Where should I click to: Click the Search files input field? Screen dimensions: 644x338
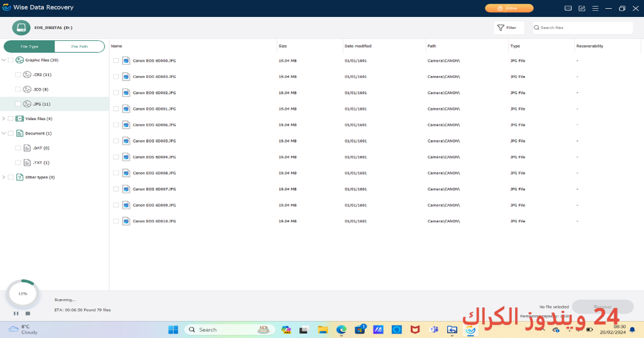point(582,28)
